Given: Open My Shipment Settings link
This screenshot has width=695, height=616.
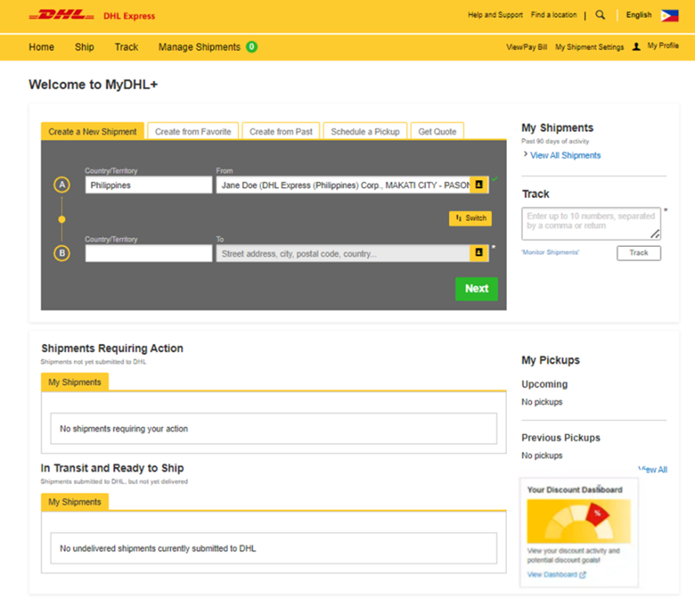Looking at the screenshot, I should tap(589, 47).
